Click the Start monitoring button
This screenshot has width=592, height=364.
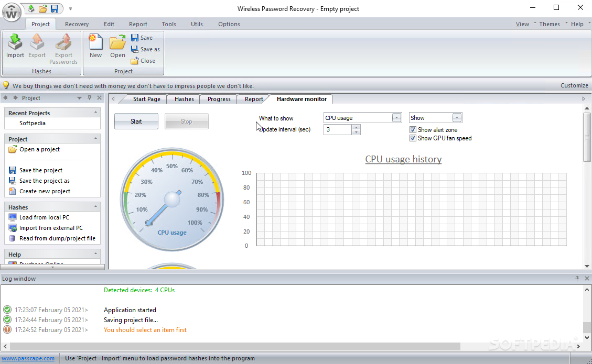click(136, 122)
